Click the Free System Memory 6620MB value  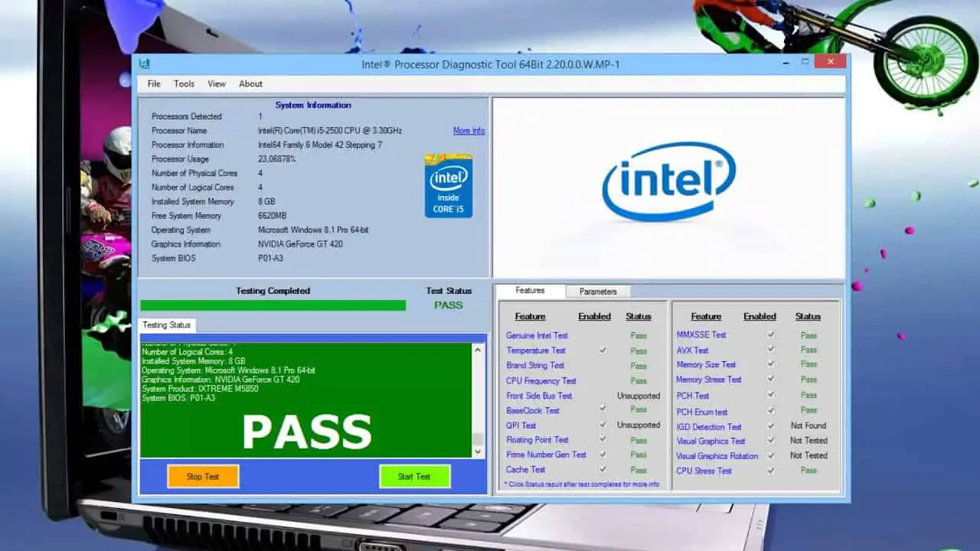coord(273,216)
